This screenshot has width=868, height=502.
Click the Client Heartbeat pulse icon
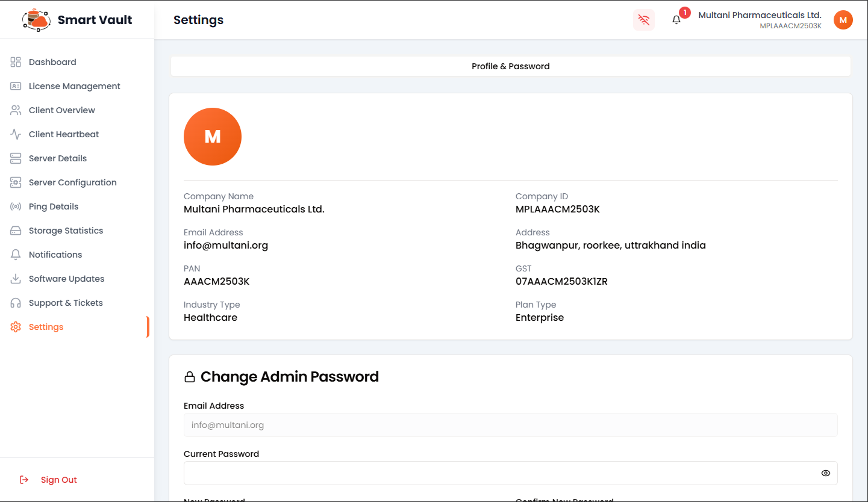(x=16, y=134)
